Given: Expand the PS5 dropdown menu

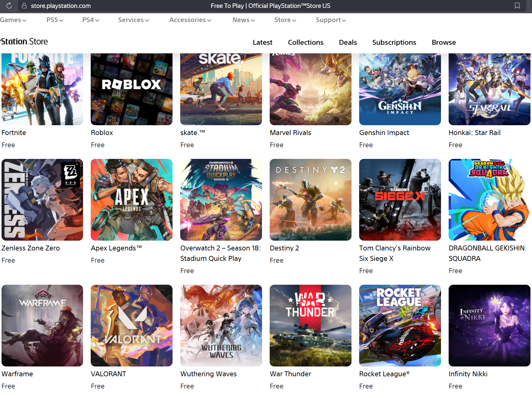Looking at the screenshot, I should click(x=55, y=20).
